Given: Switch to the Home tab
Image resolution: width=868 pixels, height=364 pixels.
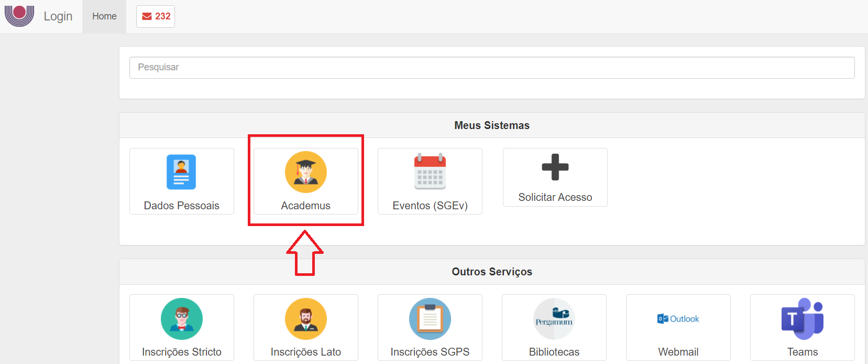Looking at the screenshot, I should click(104, 16).
